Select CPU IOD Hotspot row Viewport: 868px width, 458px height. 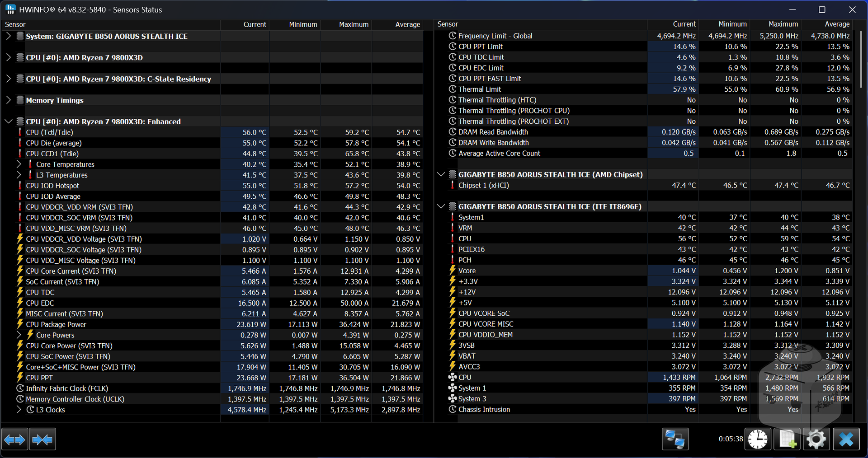212,186
